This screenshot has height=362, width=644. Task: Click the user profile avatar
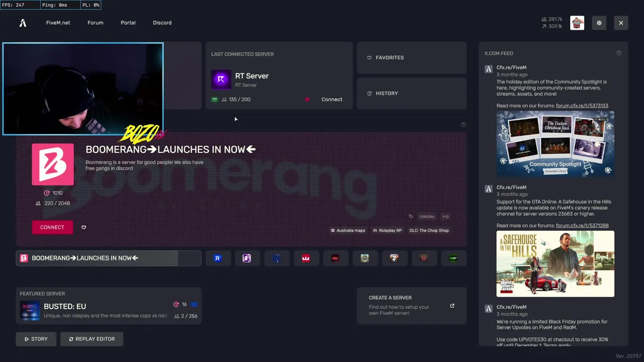pyautogui.click(x=577, y=23)
